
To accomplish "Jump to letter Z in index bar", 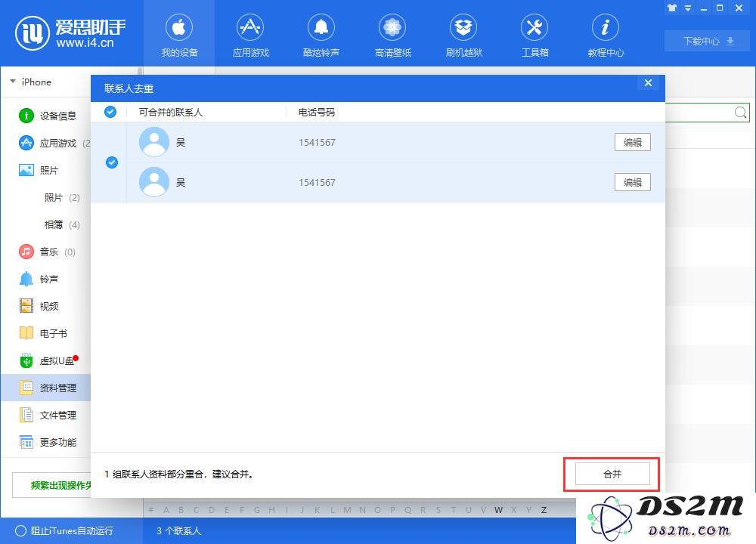I will [544, 510].
